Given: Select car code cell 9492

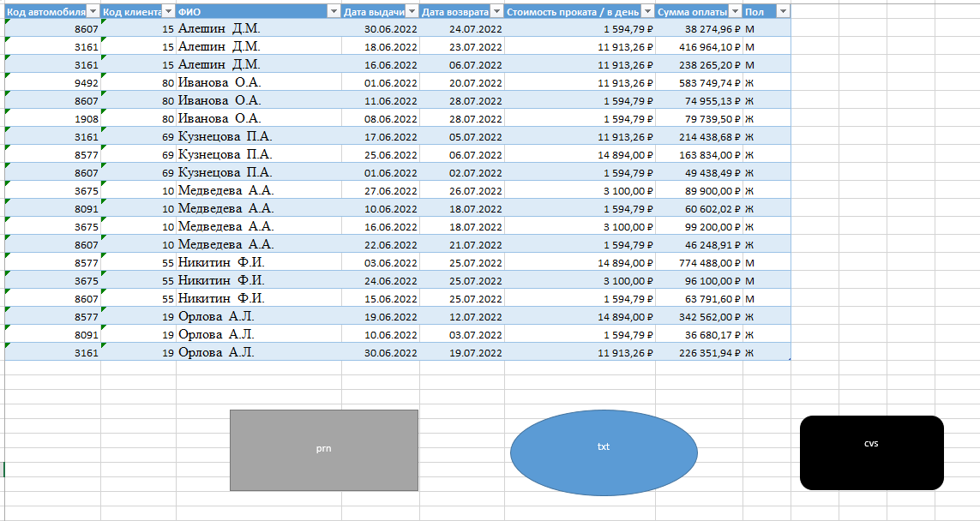Looking at the screenshot, I should 52,82.
